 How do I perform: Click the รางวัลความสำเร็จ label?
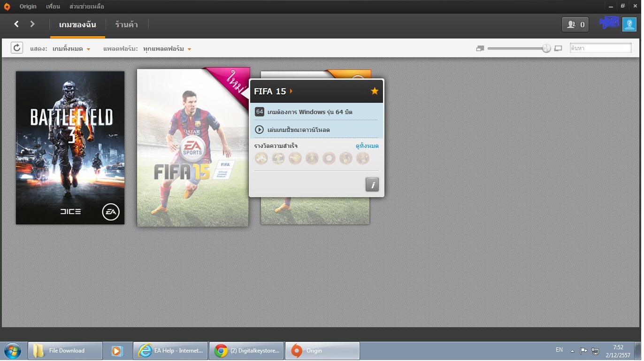pyautogui.click(x=276, y=146)
